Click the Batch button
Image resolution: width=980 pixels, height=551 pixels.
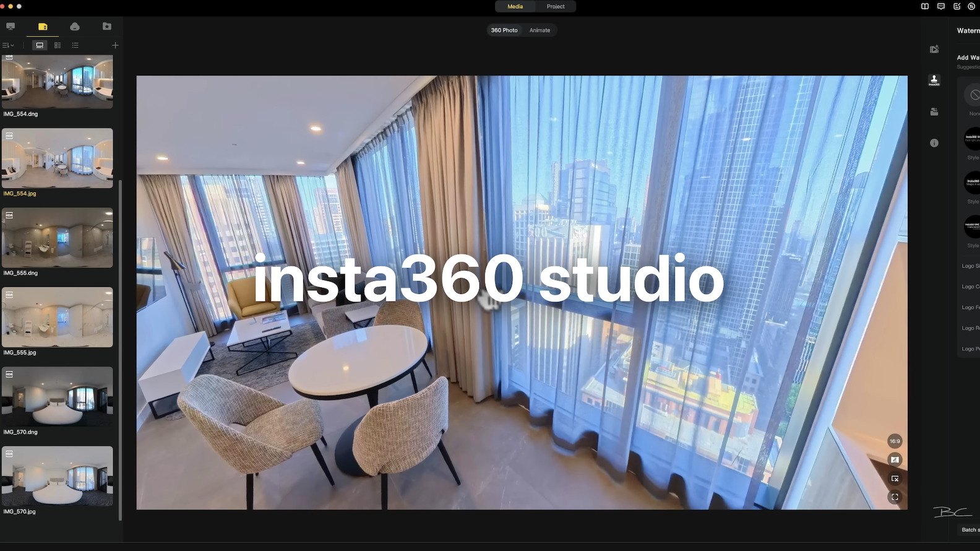point(969,530)
